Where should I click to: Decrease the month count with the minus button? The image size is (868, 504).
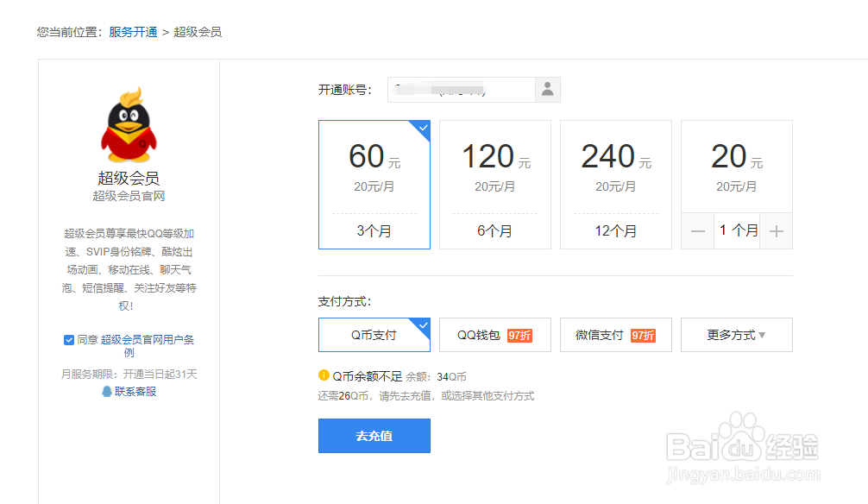point(697,230)
